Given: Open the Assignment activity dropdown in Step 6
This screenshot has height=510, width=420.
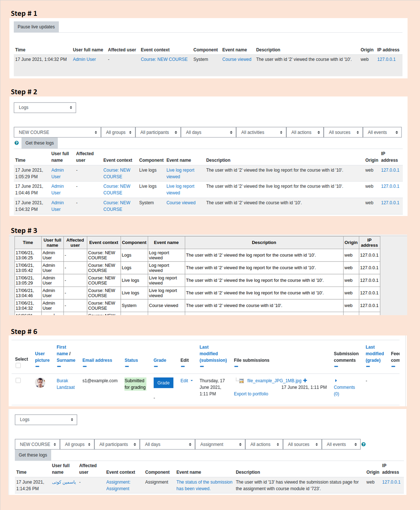Looking at the screenshot, I should [x=220, y=444].
